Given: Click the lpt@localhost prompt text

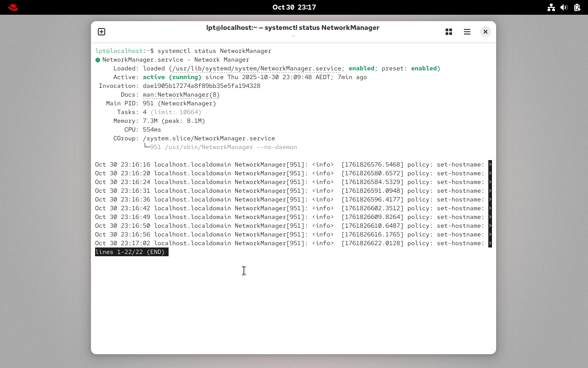Looking at the screenshot, I should 119,51.
